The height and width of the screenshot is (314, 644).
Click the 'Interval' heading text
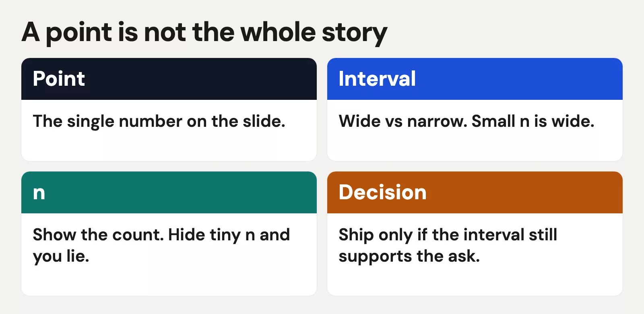377,78
